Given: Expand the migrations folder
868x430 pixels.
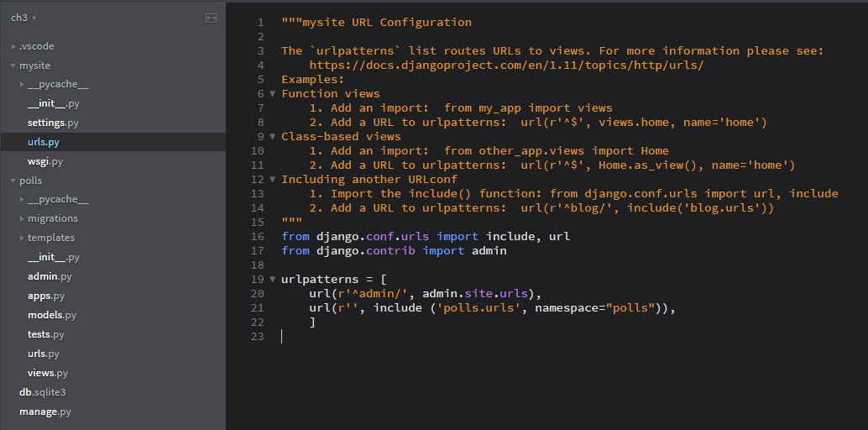Looking at the screenshot, I should click(x=22, y=219).
